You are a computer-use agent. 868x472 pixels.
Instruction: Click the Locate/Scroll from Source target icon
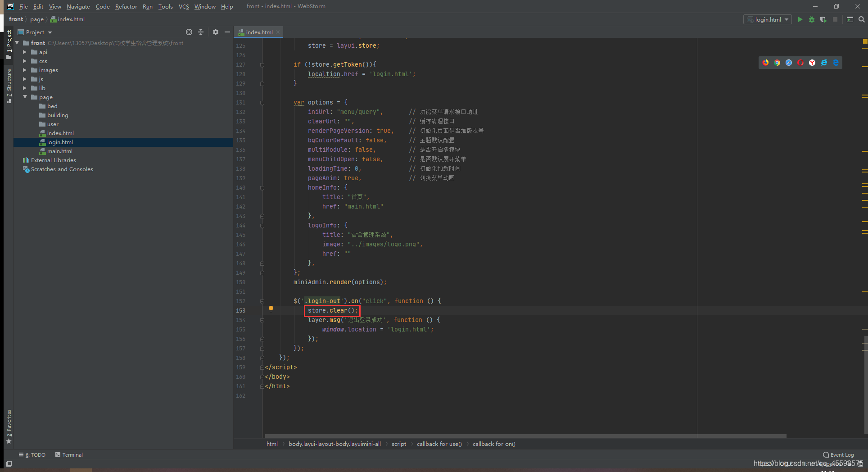click(x=189, y=32)
